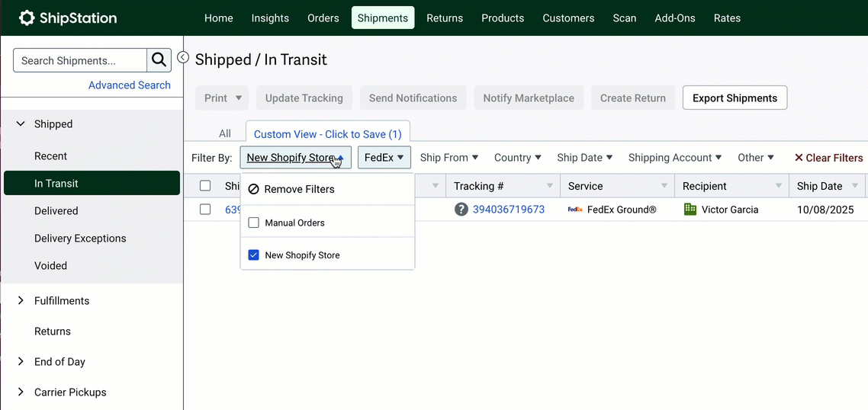Viewport: 868px width, 410px height.
Task: Close the New Shopify Store filter dropdown
Action: [x=296, y=158]
